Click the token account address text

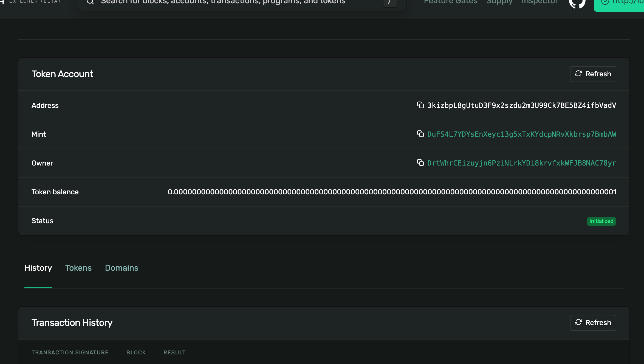coord(521,105)
